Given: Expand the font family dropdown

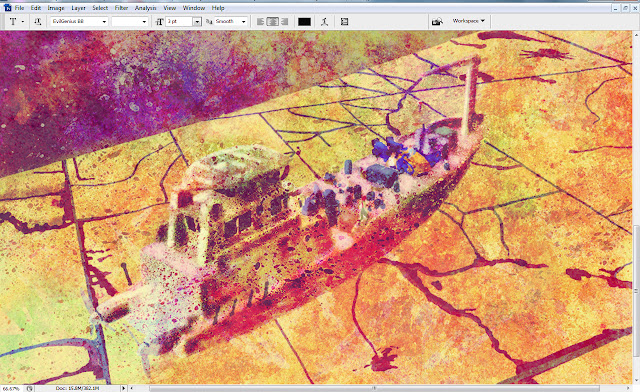Looking at the screenshot, I should 79,21.
